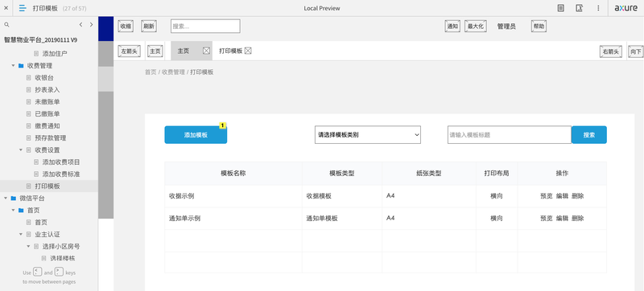Click the 收缩 placeholder icon
The width and height of the screenshot is (644, 291).
pos(126,27)
